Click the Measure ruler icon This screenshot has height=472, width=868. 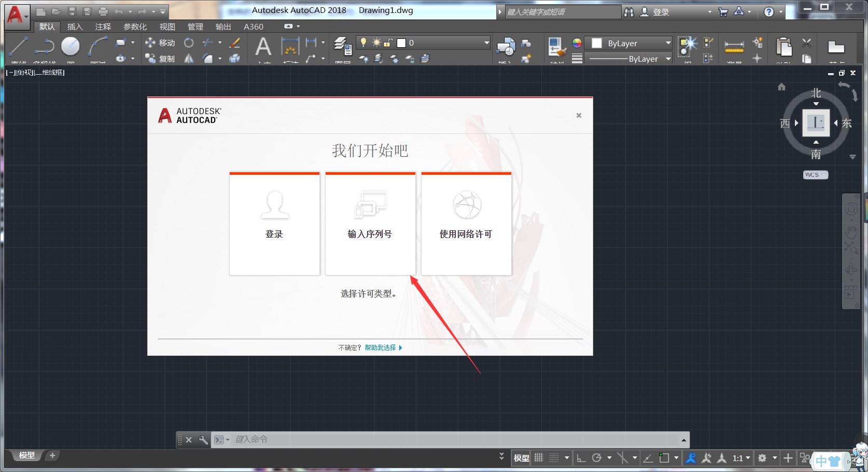coord(734,47)
